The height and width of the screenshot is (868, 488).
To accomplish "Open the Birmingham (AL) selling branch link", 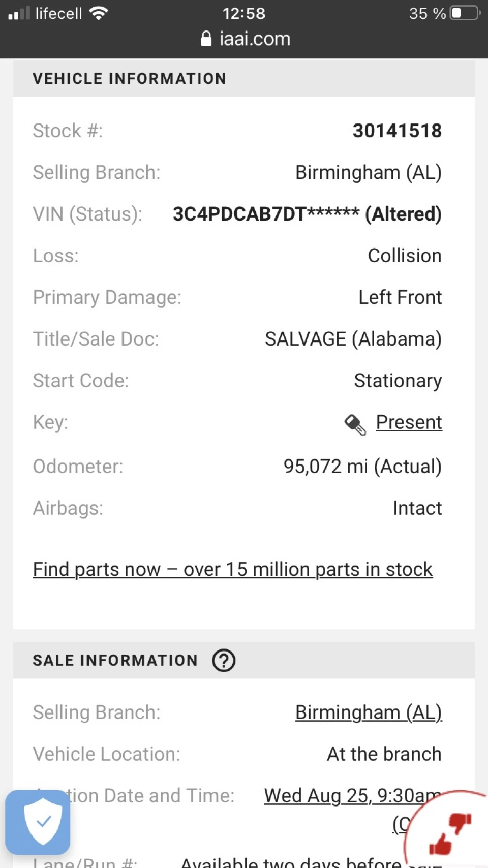I will 369,712.
